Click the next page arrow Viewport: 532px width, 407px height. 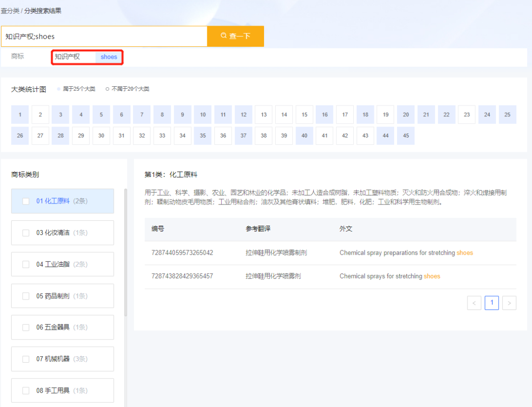509,303
